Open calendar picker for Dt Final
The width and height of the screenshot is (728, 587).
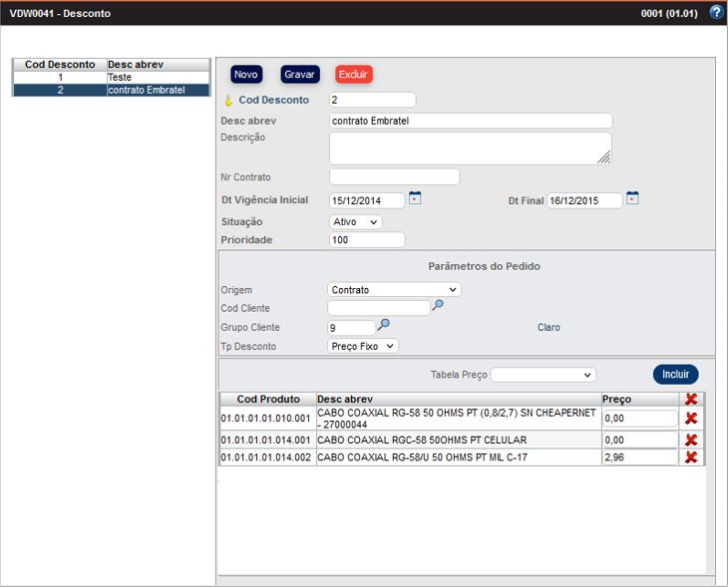(632, 198)
